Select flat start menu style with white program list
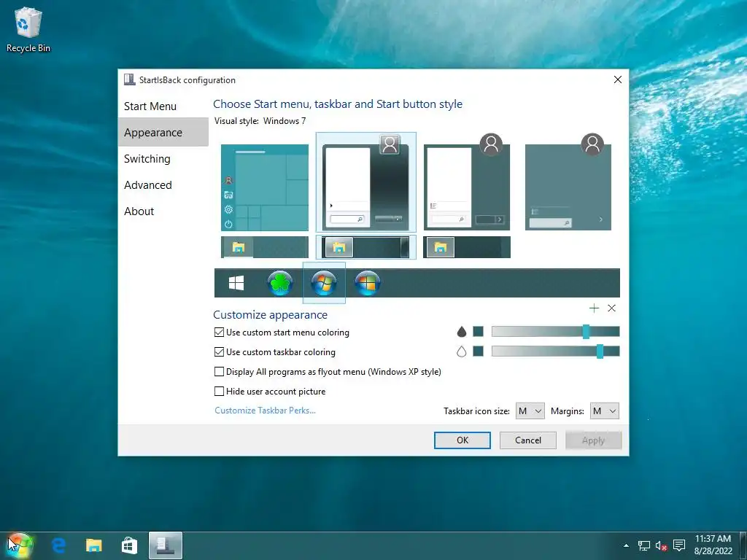 (467, 183)
